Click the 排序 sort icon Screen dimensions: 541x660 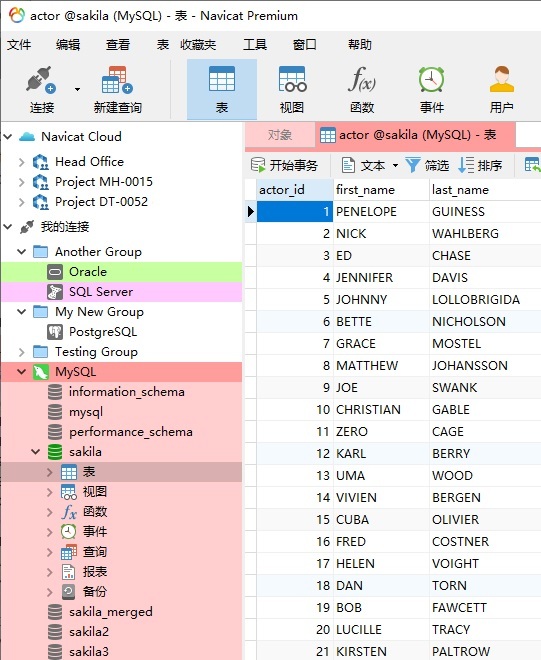coord(466,165)
